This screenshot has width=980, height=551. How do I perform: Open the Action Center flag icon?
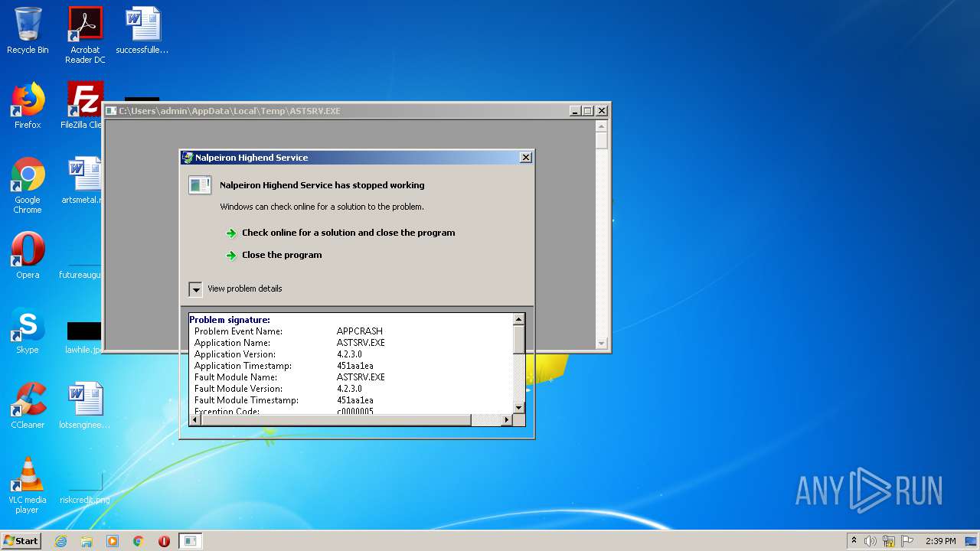click(907, 541)
